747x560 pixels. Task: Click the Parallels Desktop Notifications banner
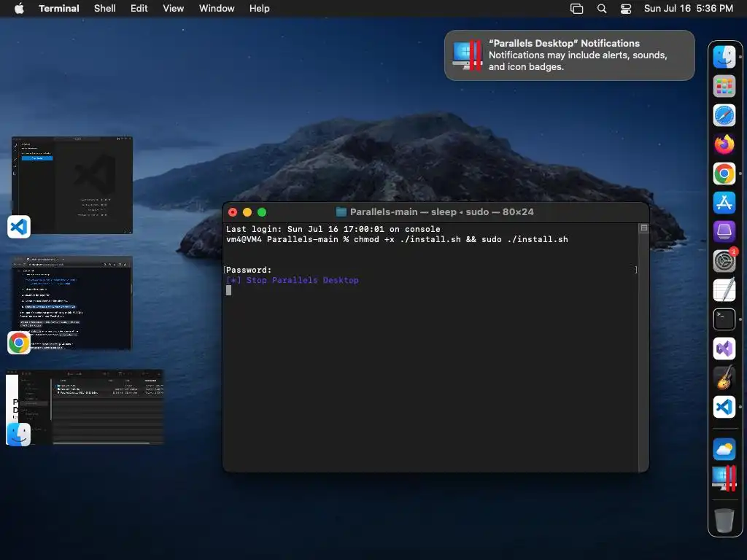[x=569, y=55]
